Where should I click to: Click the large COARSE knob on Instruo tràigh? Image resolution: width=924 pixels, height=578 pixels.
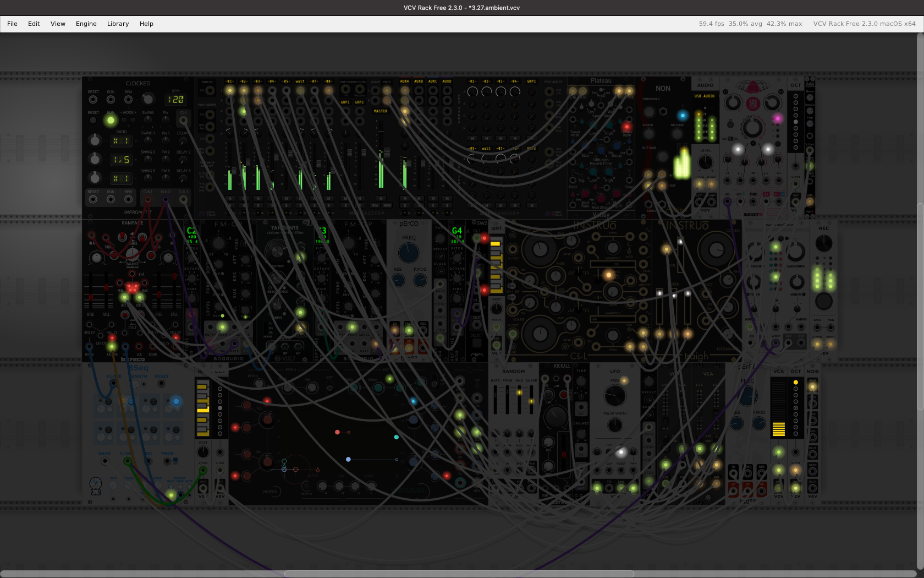pos(716,249)
